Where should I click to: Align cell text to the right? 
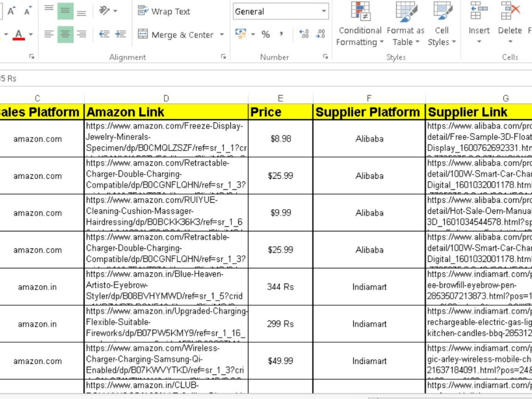click(81, 34)
